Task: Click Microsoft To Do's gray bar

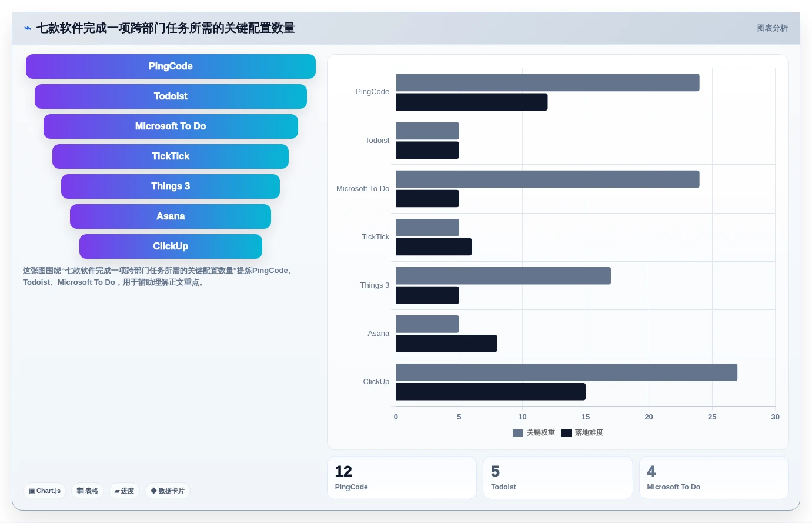Action: point(547,179)
